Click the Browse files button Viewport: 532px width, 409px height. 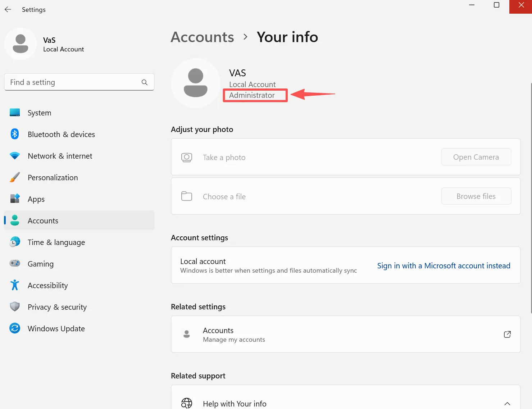[x=476, y=196]
